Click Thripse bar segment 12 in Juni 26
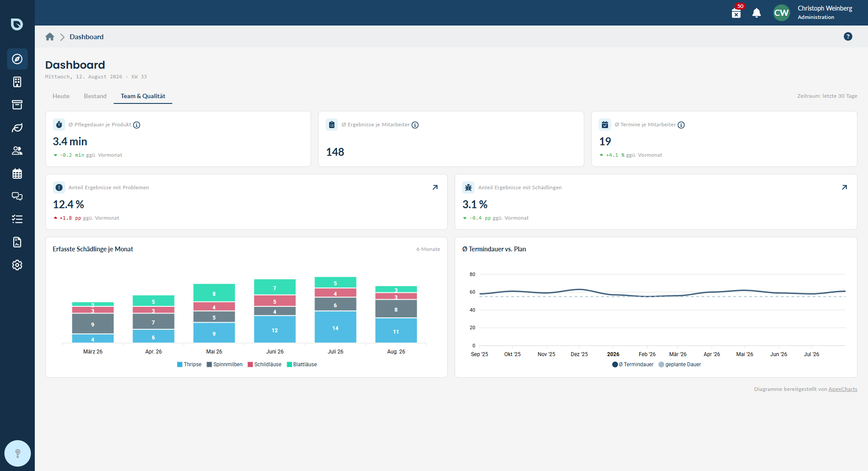This screenshot has height=471, width=868. point(275,329)
